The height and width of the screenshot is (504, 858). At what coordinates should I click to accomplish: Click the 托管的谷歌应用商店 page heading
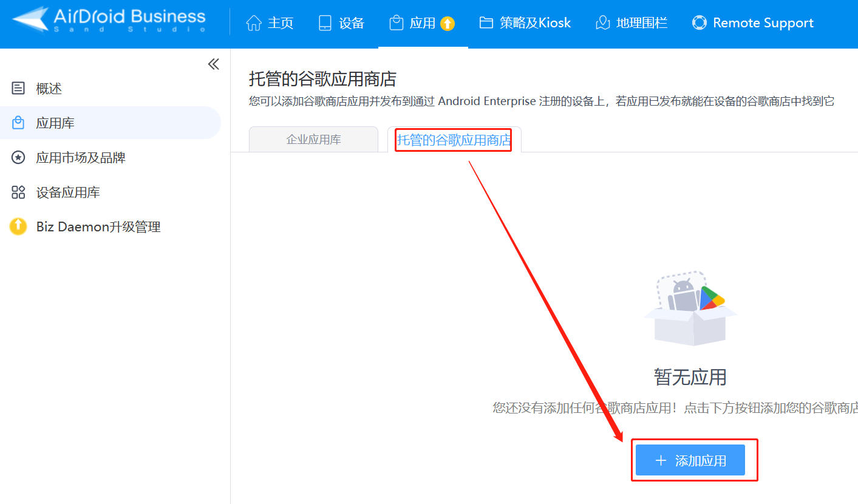pyautogui.click(x=322, y=79)
